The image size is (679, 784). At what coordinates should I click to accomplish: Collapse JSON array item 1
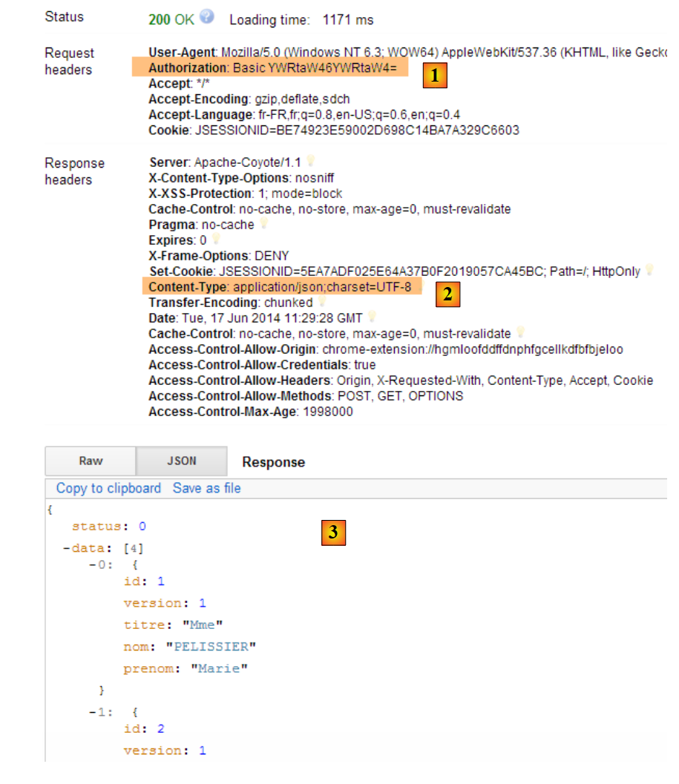tap(92, 711)
